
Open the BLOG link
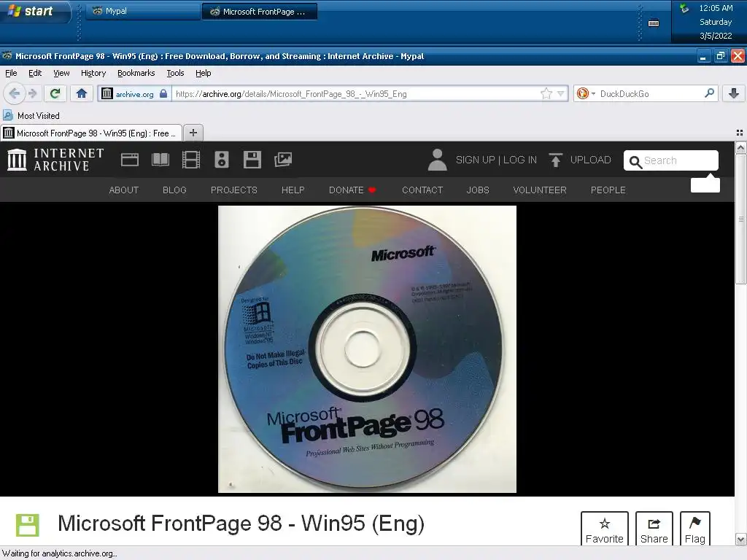point(174,190)
